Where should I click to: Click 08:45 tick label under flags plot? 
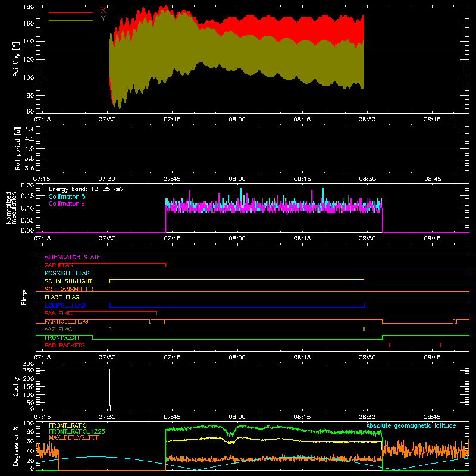click(x=432, y=358)
